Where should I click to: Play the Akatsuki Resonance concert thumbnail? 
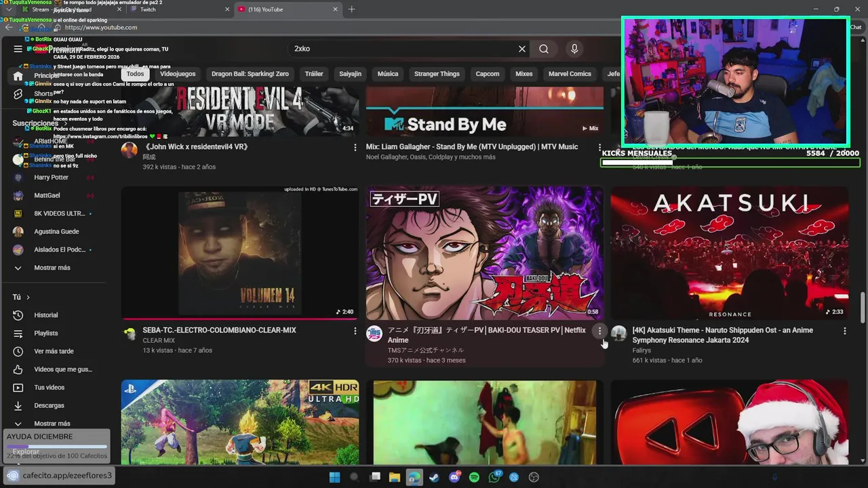click(730, 253)
